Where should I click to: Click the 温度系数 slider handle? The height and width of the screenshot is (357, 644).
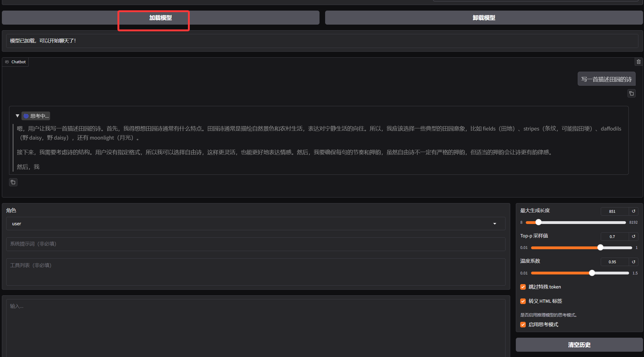pos(592,273)
